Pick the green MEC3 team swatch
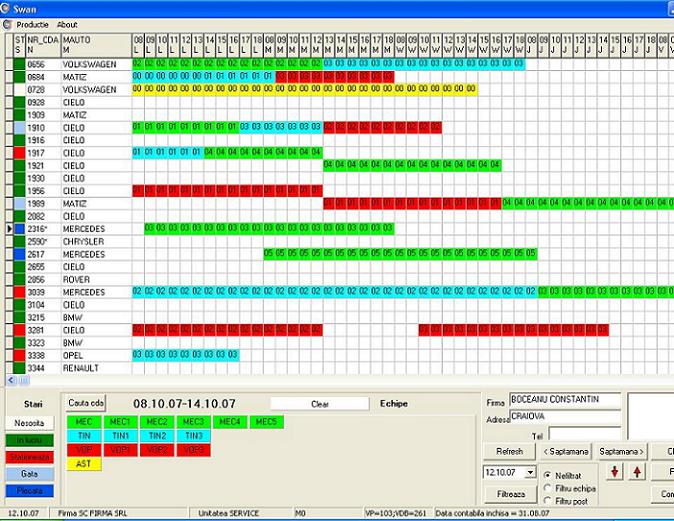Image resolution: width=674 pixels, height=521 pixels. [192, 422]
